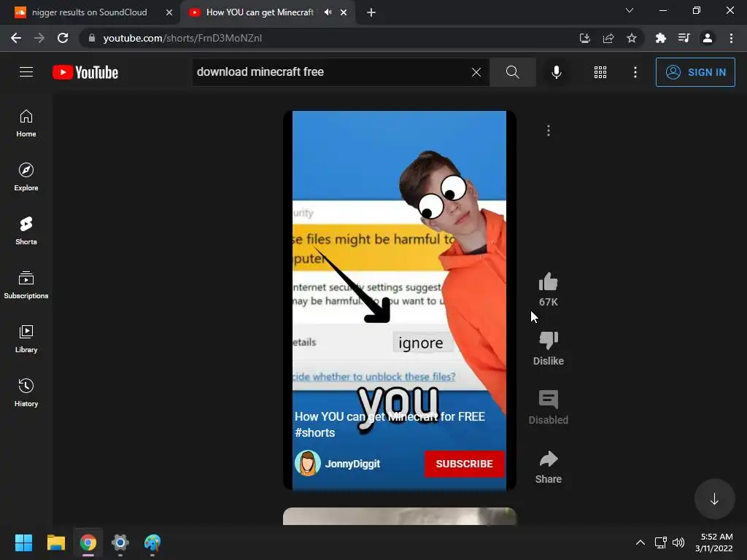This screenshot has height=560, width=747.
Task: Click the SIGN IN button
Action: click(x=695, y=72)
